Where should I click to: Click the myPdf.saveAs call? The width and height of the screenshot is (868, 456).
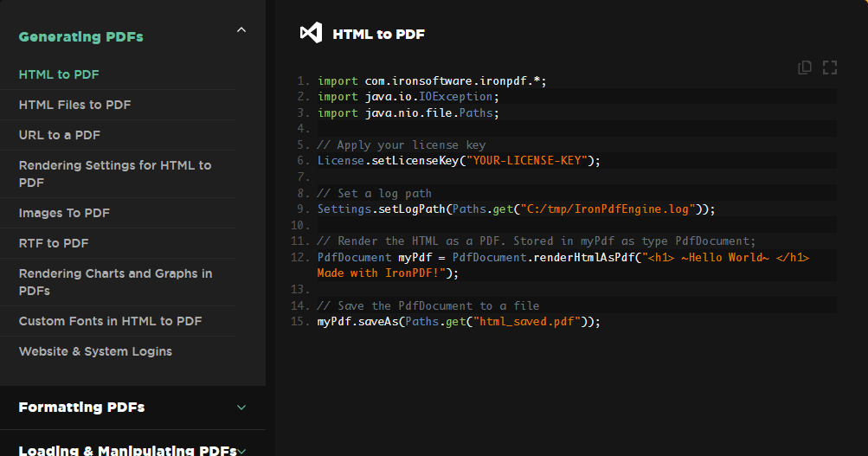(357, 322)
